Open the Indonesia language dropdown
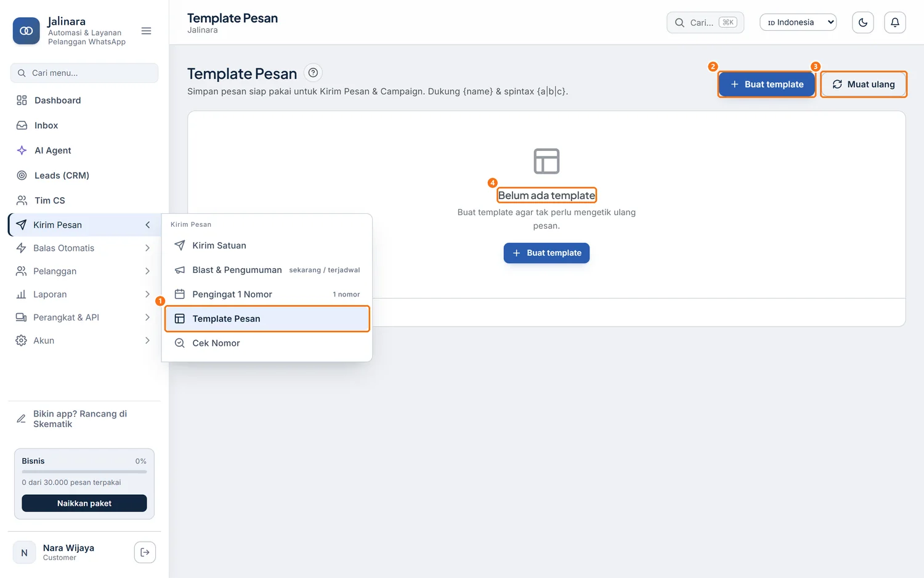The height and width of the screenshot is (578, 924). pos(798,22)
